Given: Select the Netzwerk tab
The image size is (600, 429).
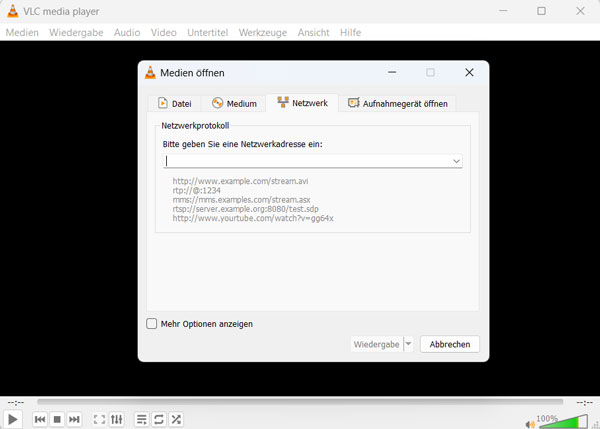Looking at the screenshot, I should click(x=302, y=103).
